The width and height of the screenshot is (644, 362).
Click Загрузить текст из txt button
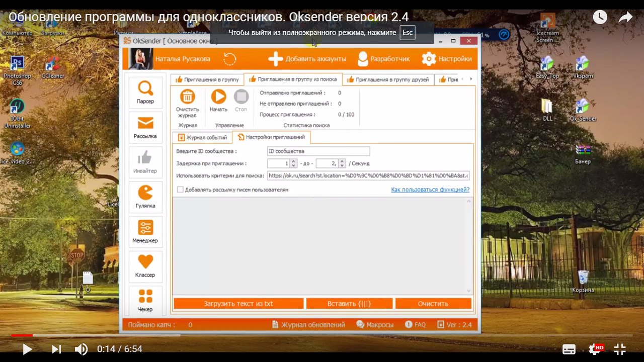[x=238, y=304]
